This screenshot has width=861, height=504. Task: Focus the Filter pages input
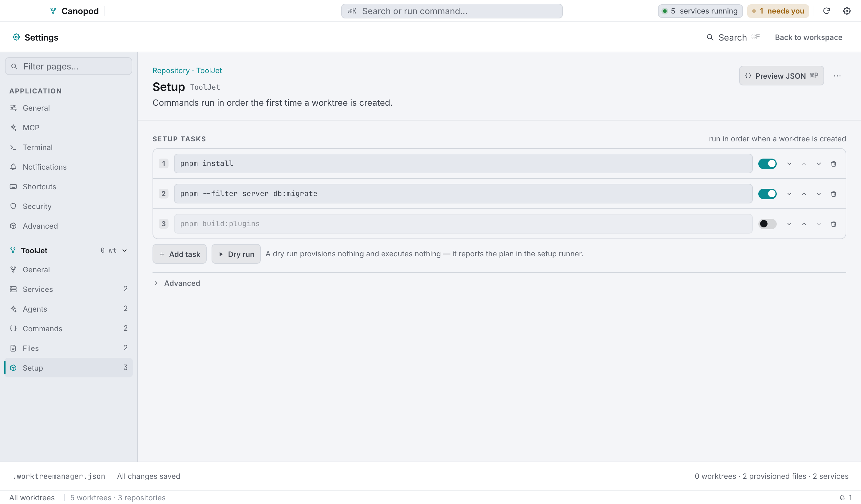pos(68,66)
